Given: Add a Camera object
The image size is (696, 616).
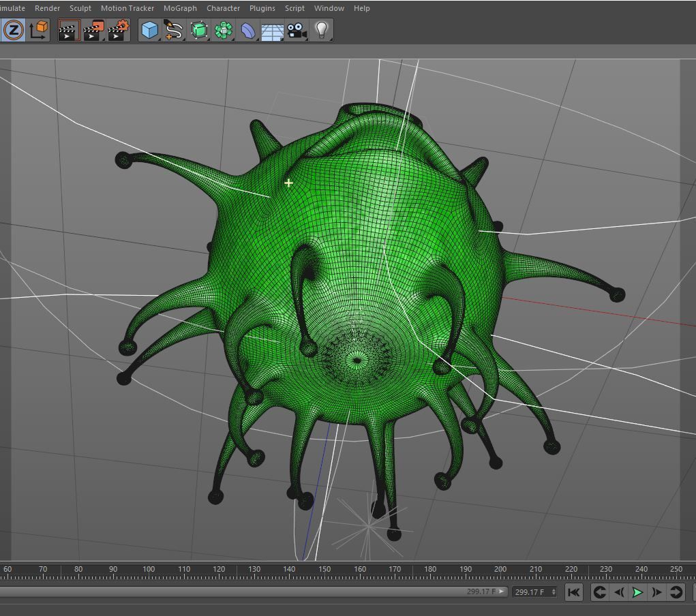Looking at the screenshot, I should tap(297, 30).
